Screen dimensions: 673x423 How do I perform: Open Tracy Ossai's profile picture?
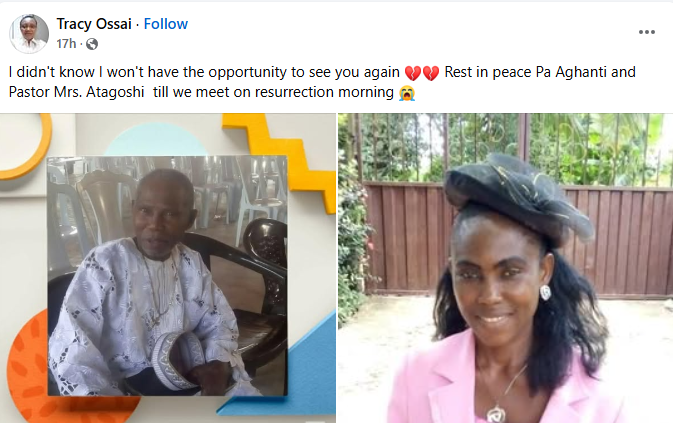pyautogui.click(x=29, y=33)
